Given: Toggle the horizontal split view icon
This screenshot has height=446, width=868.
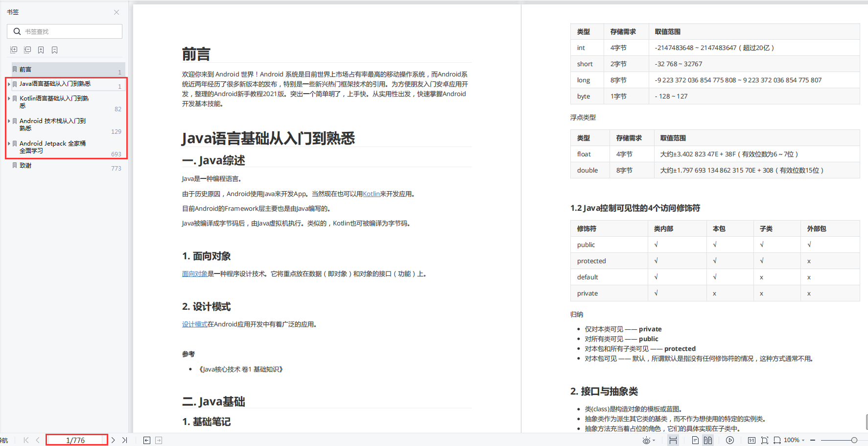Looking at the screenshot, I should coord(673,440).
